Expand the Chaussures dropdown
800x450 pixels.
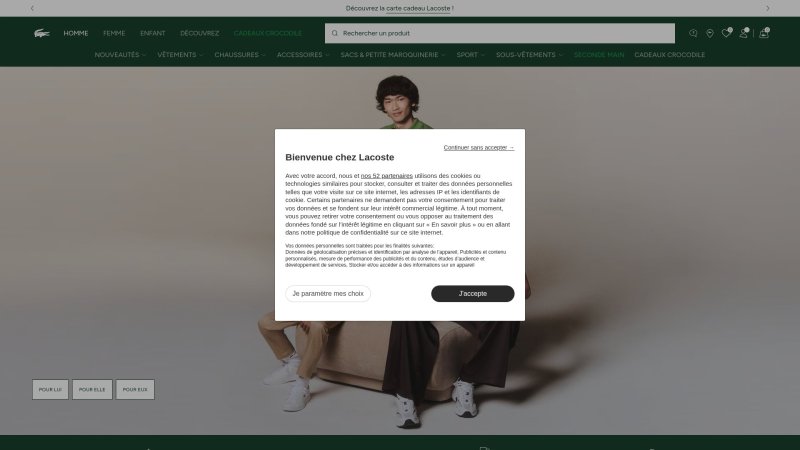(x=240, y=55)
